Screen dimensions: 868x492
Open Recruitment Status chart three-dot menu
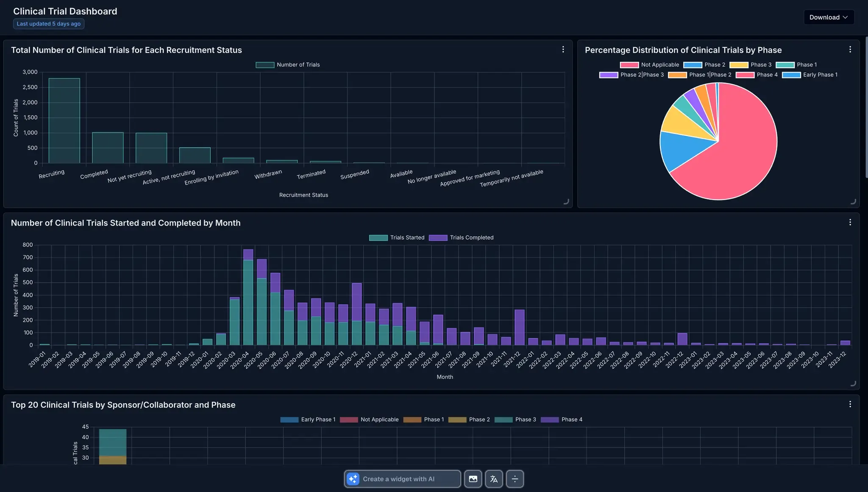[563, 50]
